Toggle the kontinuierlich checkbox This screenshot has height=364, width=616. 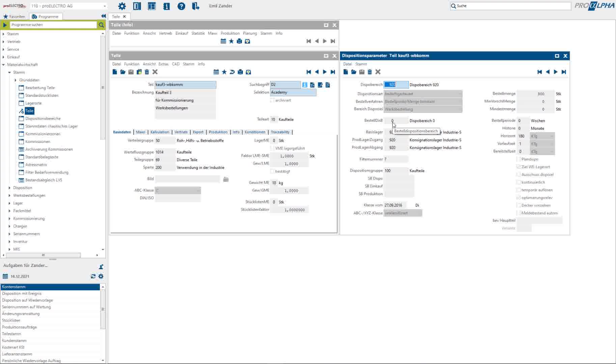pyautogui.click(x=519, y=182)
